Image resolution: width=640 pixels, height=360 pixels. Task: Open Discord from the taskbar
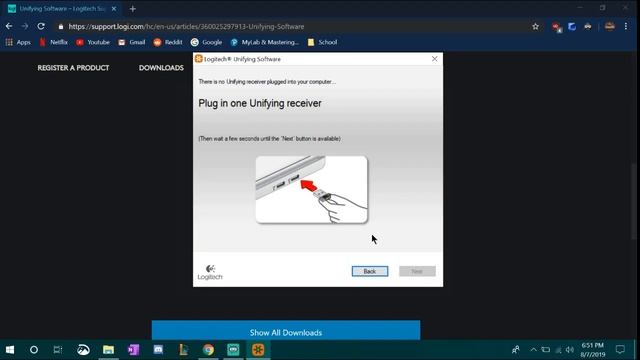158,349
